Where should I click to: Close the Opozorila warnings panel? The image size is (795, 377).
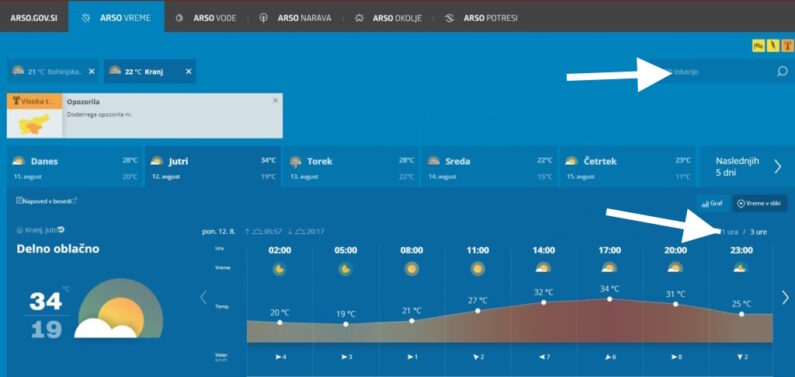275,101
